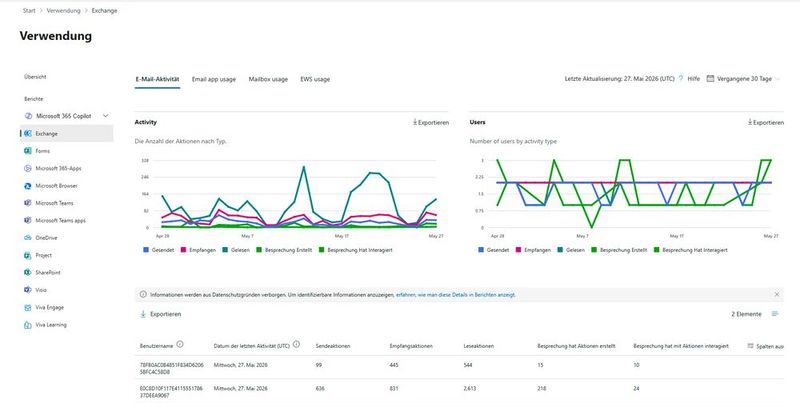The width and height of the screenshot is (800, 419).
Task: Click the 636 Sendeaktionen value
Action: point(320,388)
